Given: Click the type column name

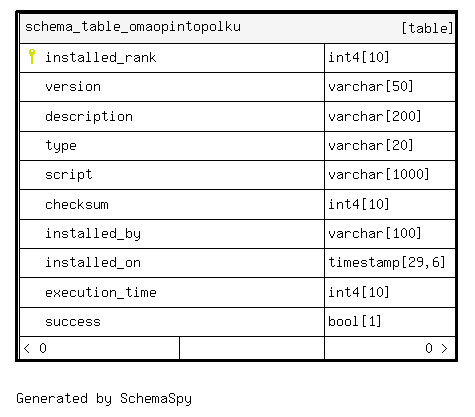Looking at the screenshot, I should [x=61, y=146].
